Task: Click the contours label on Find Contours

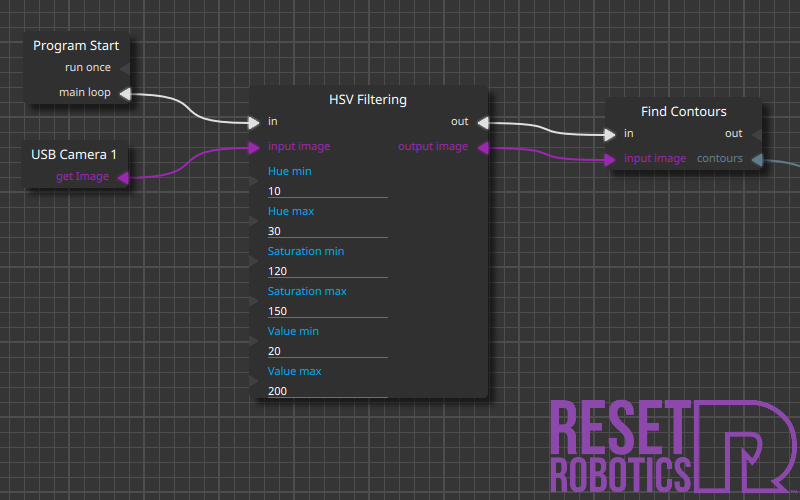Action: (x=720, y=159)
